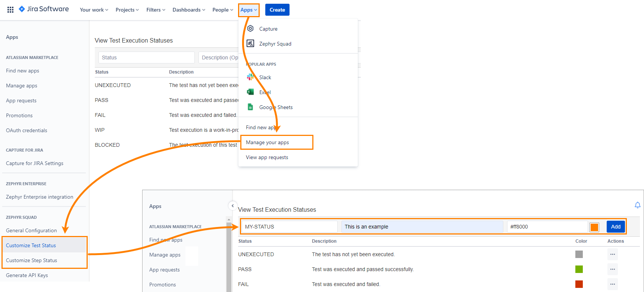This screenshot has height=292, width=644.
Task: Click the Actions column header
Action: pyautogui.click(x=616, y=241)
